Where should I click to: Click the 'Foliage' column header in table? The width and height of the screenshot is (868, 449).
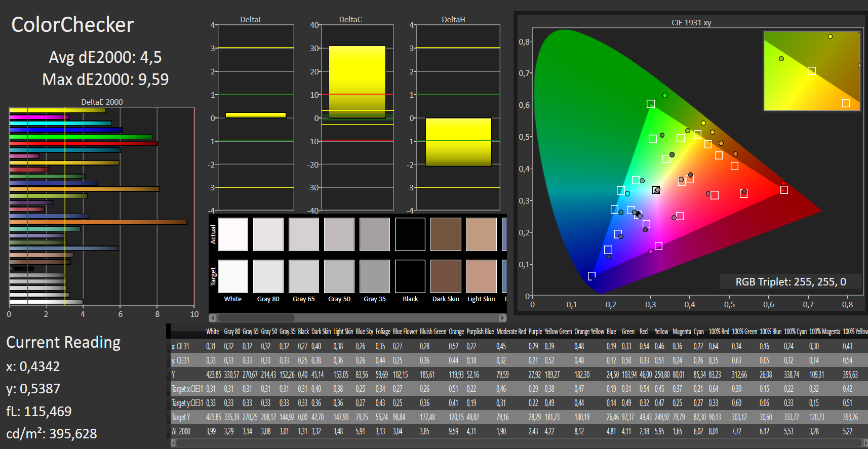(383, 332)
